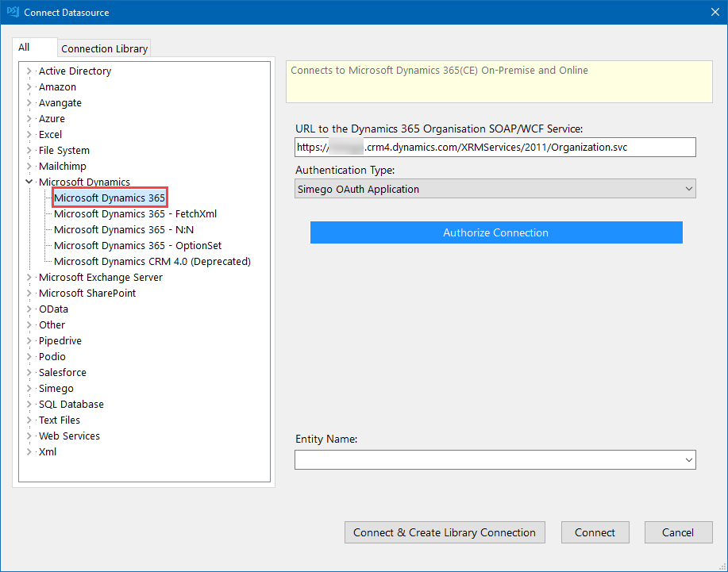Open the Connection Library tab

tap(105, 48)
